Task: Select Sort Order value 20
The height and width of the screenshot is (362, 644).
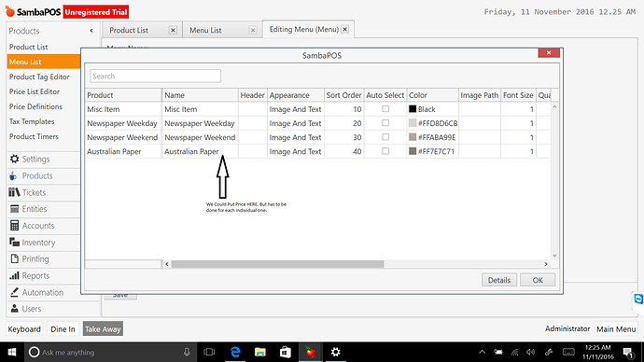Action: pos(343,123)
